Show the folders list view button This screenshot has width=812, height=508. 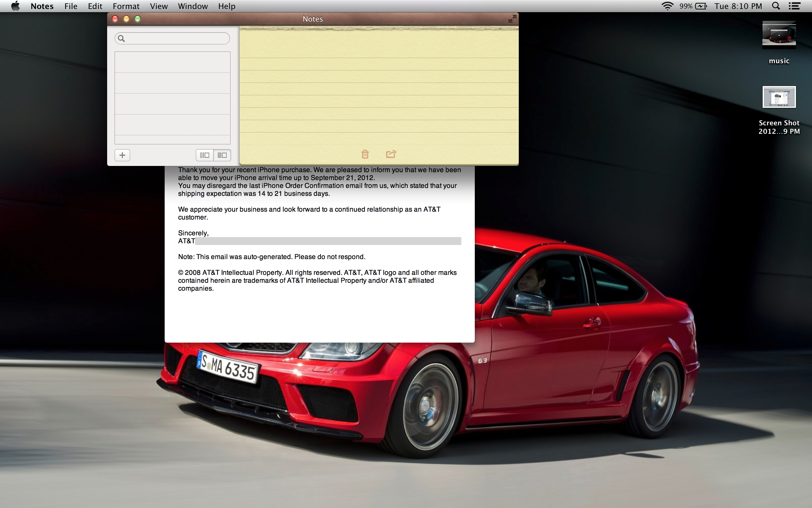(x=204, y=155)
